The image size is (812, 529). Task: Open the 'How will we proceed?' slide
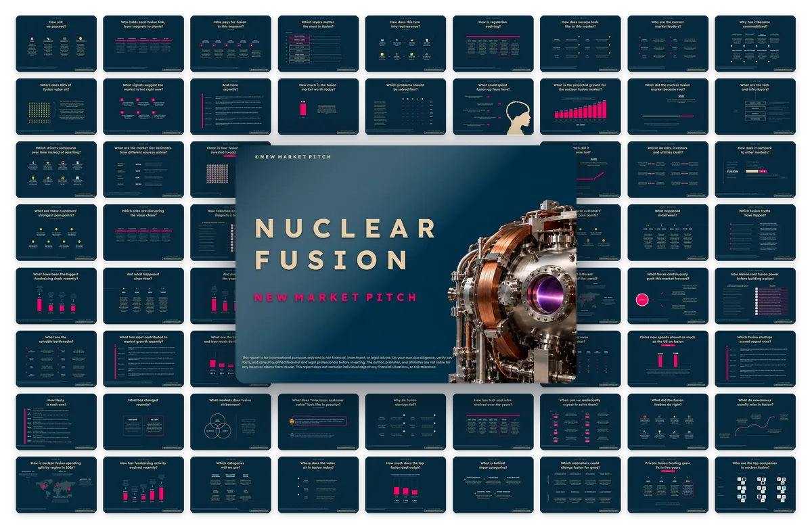(56, 44)
